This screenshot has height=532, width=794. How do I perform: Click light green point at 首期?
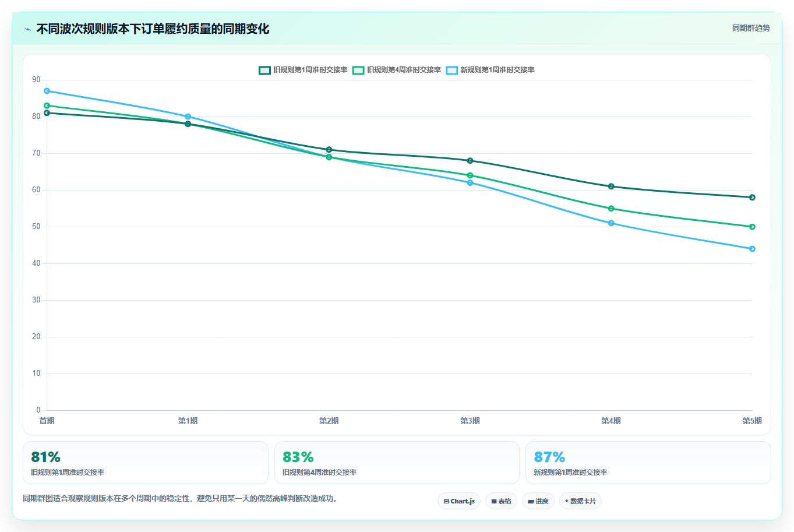[47, 105]
